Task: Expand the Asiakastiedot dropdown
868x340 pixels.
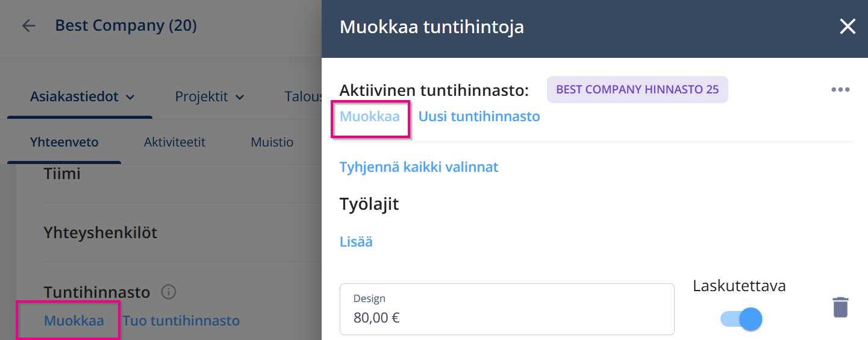Action: tap(81, 96)
